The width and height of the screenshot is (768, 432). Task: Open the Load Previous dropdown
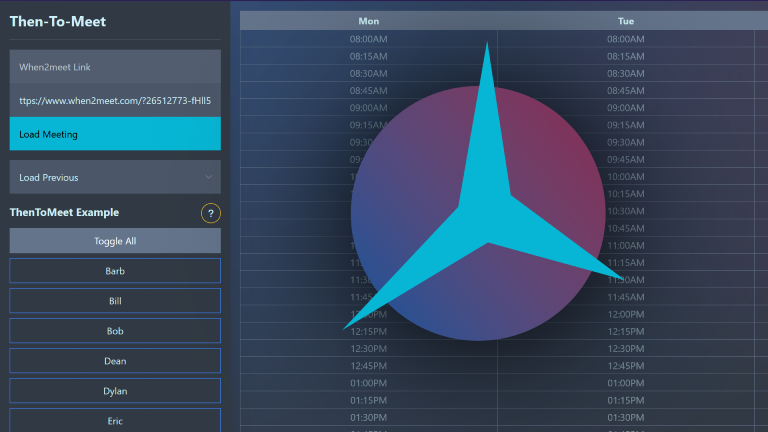point(115,177)
